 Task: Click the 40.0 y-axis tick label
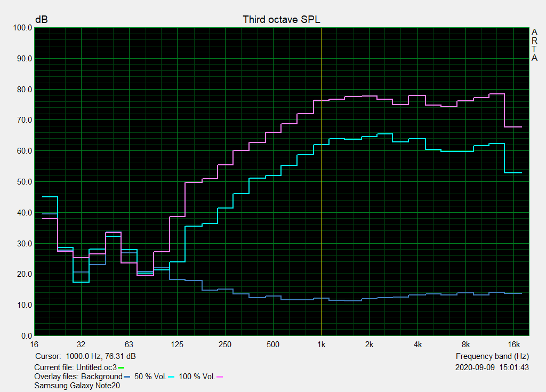pos(25,213)
